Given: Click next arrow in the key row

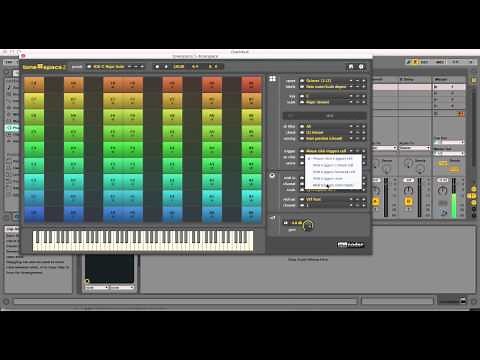Looking at the screenshot, I should [x=364, y=96].
